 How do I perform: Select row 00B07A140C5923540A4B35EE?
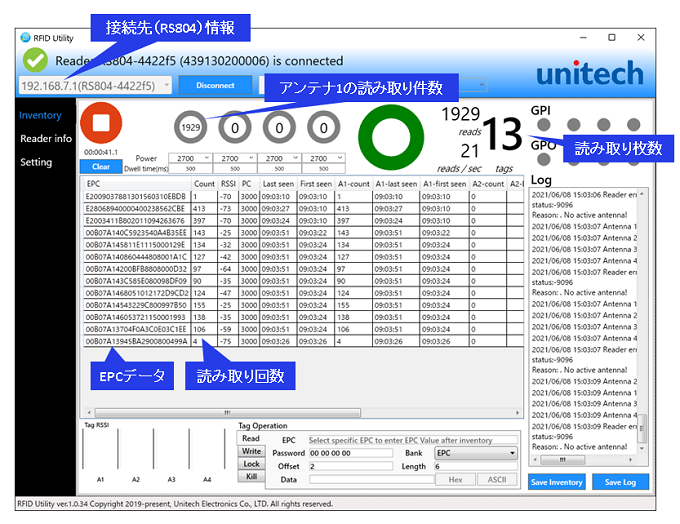coord(304,233)
